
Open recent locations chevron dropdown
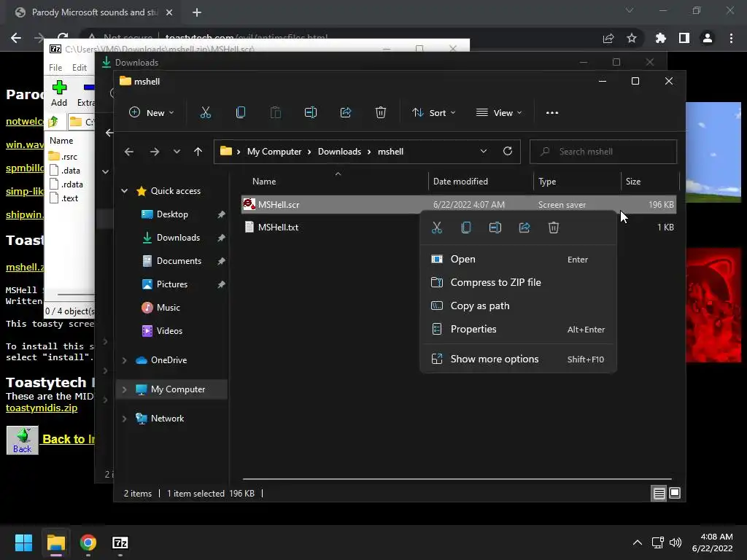177,152
